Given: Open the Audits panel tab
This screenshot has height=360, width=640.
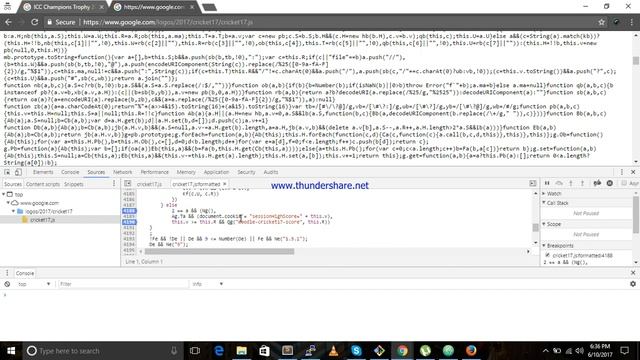Looking at the screenshot, I should 271,172.
